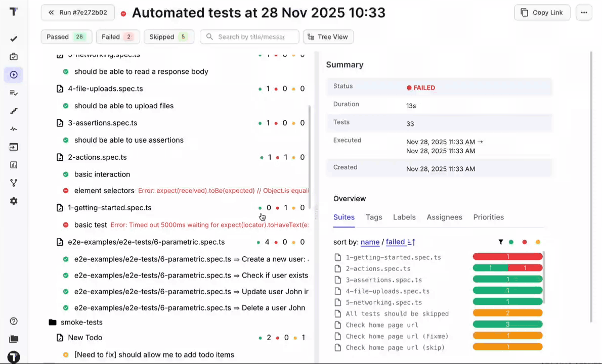602x364 pixels.
Task: Click file icon of 3-assertions.spec.ts suite
Action: [60, 123]
